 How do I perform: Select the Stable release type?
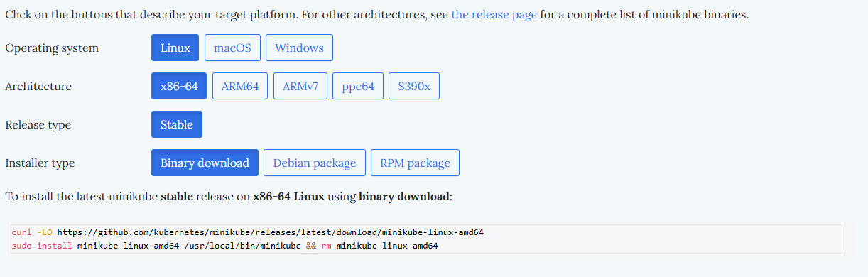(x=177, y=124)
